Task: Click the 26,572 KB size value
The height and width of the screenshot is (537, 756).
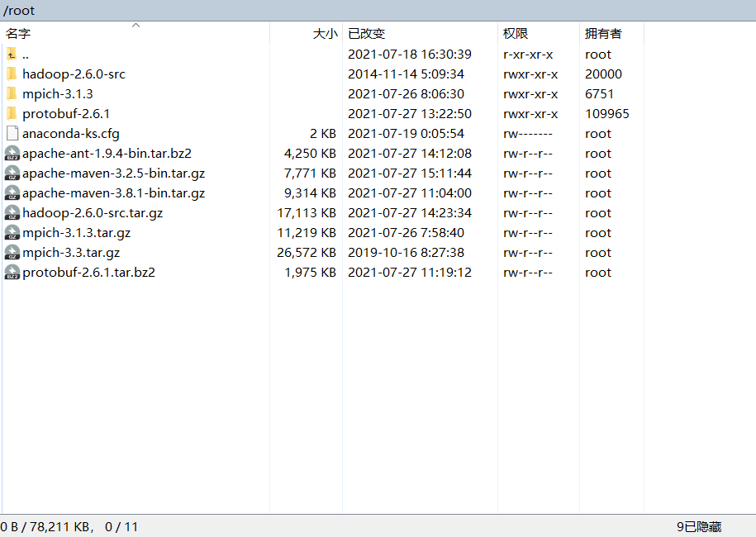Action: (x=307, y=252)
